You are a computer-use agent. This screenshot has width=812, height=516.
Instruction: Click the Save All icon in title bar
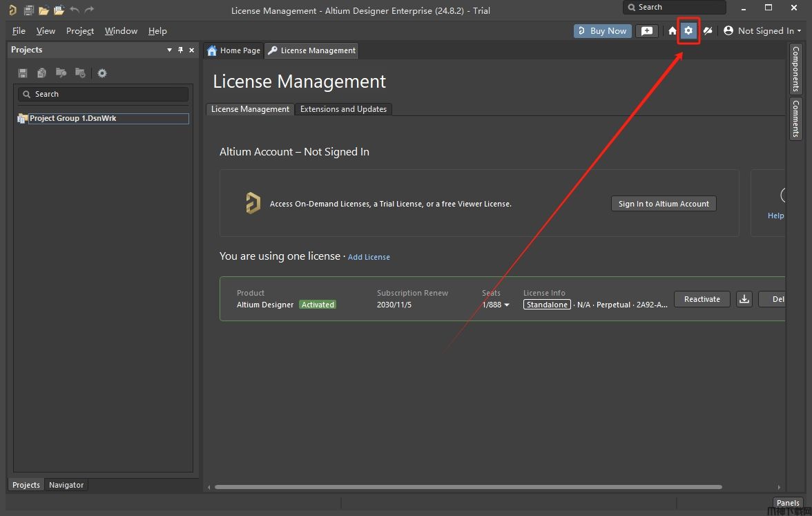pyautogui.click(x=28, y=10)
